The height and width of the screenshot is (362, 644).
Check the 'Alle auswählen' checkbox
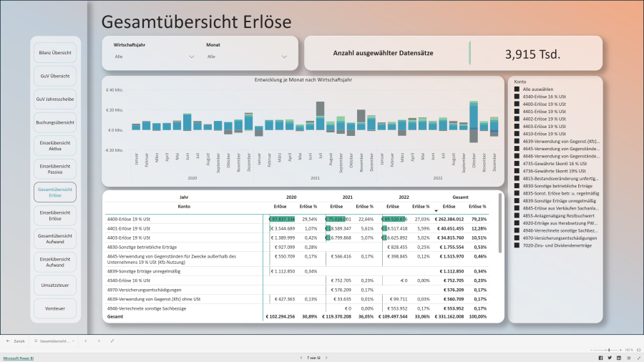[x=517, y=89]
